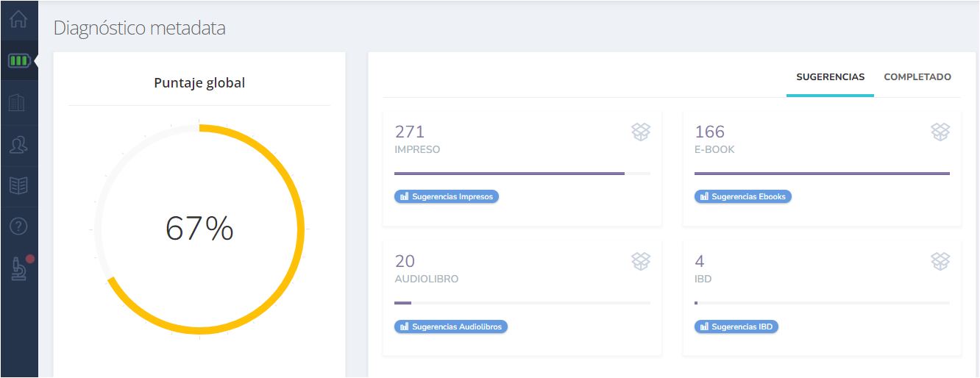This screenshot has width=980, height=378.
Task: Click the E-book purple progress bar
Action: (822, 174)
